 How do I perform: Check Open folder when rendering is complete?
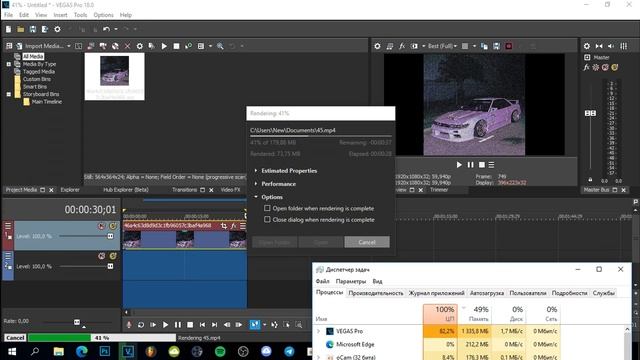(267, 208)
